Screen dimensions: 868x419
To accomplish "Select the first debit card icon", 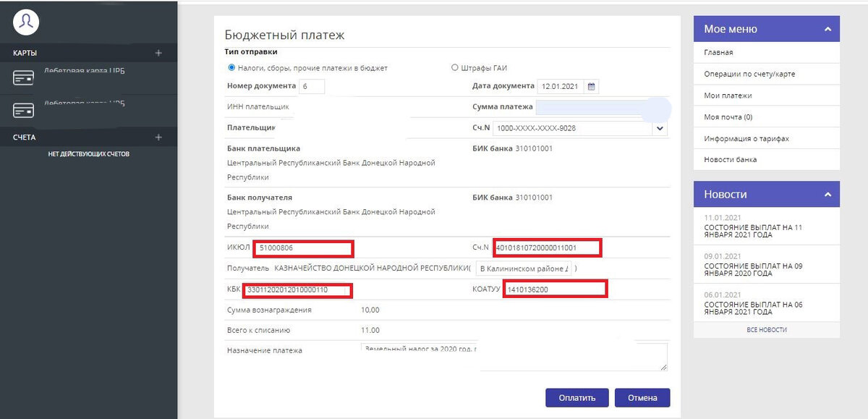I will point(24,78).
